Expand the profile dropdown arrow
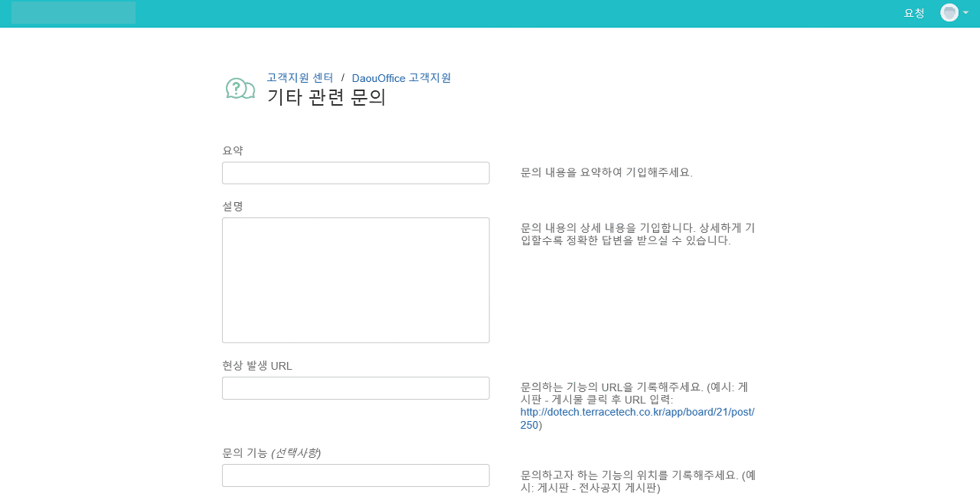The width and height of the screenshot is (980, 503). pyautogui.click(x=966, y=12)
